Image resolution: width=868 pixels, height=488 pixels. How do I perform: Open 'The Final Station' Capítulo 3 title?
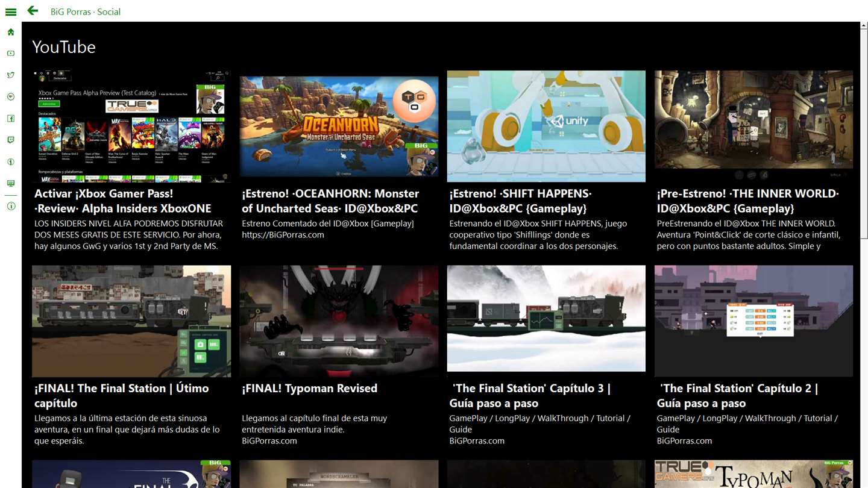pos(530,395)
